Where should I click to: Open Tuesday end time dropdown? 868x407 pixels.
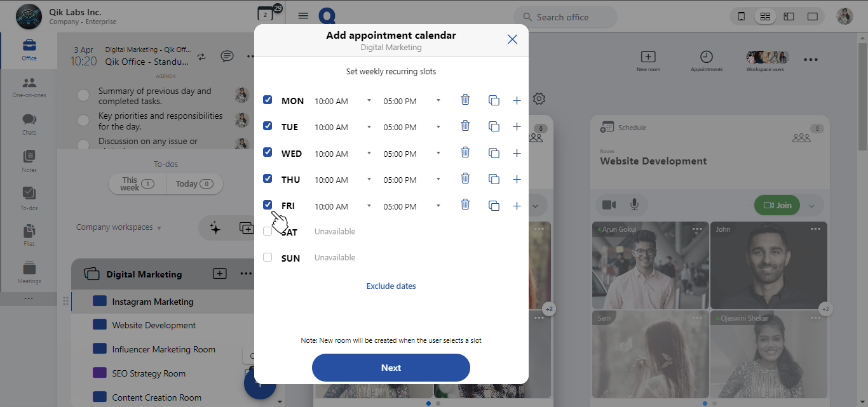[x=412, y=127]
